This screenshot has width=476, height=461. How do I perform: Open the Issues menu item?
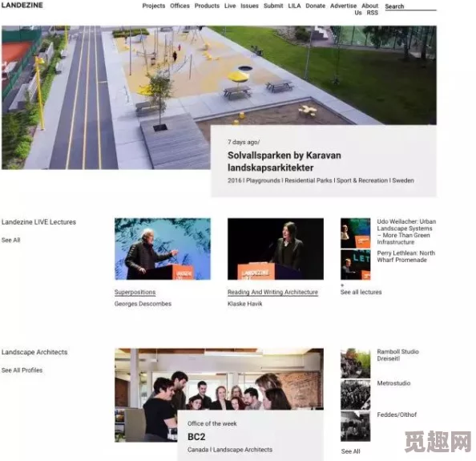pyautogui.click(x=249, y=6)
